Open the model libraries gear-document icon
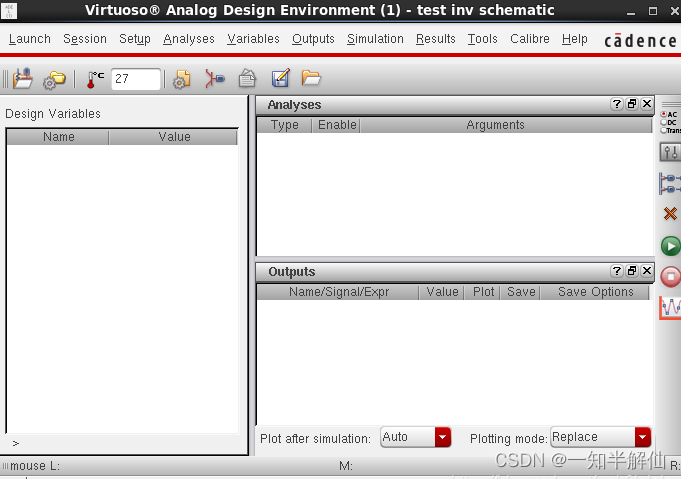The width and height of the screenshot is (681, 479). click(182, 79)
